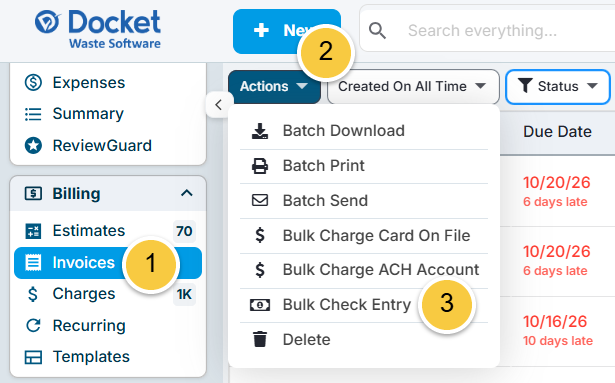Click the Delete trash can icon
The width and height of the screenshot is (615, 383).
tap(260, 339)
